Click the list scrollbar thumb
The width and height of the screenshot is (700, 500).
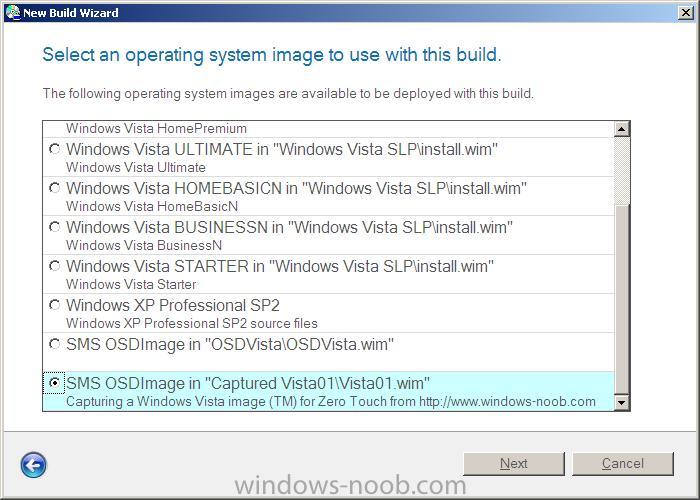click(x=621, y=171)
